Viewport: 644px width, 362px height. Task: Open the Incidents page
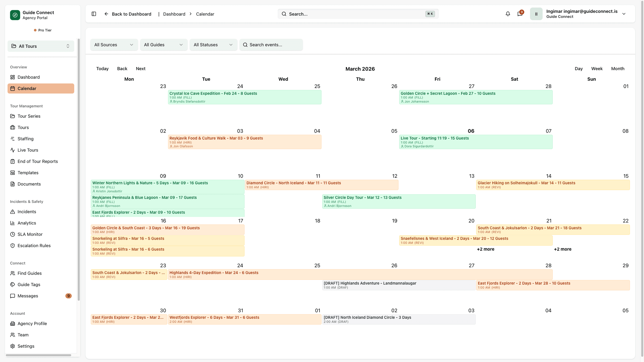[27, 212]
